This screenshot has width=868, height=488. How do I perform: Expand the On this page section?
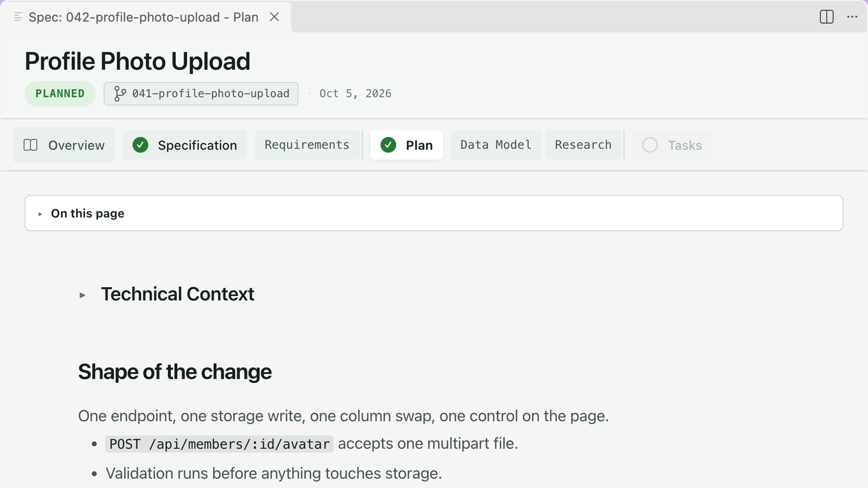(x=434, y=213)
